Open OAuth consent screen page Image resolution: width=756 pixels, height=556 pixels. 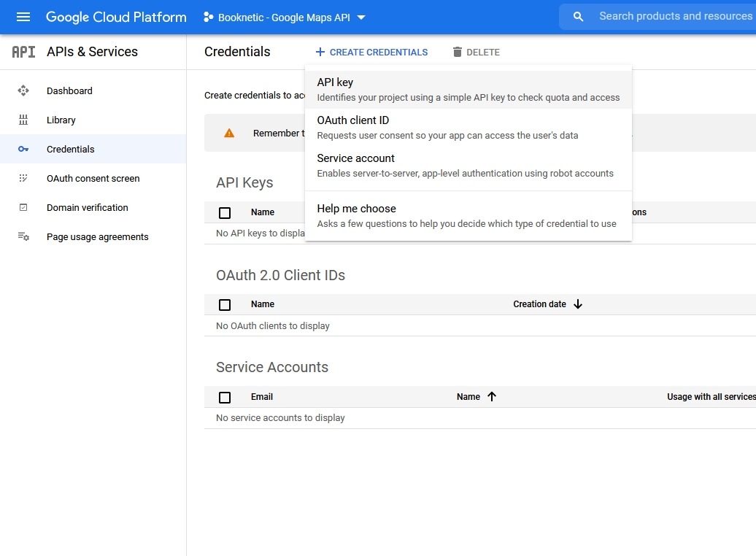click(93, 179)
